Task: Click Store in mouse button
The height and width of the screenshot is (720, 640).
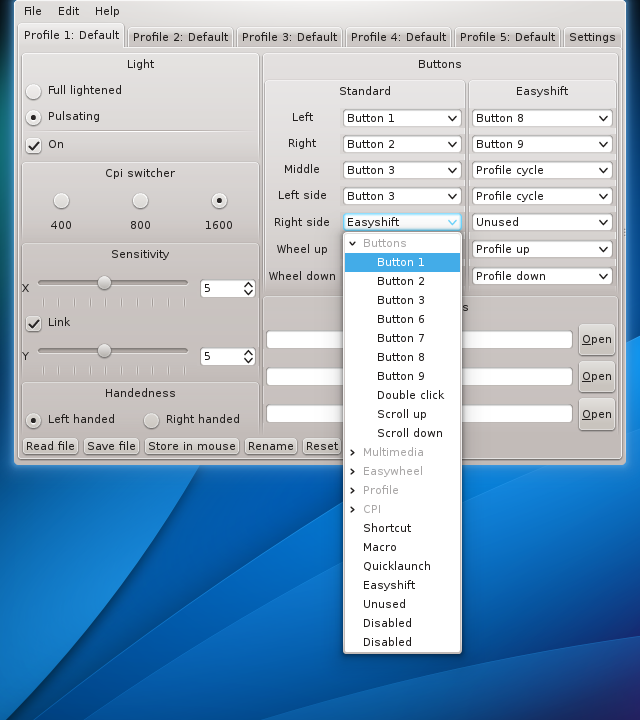Action: click(x=192, y=446)
